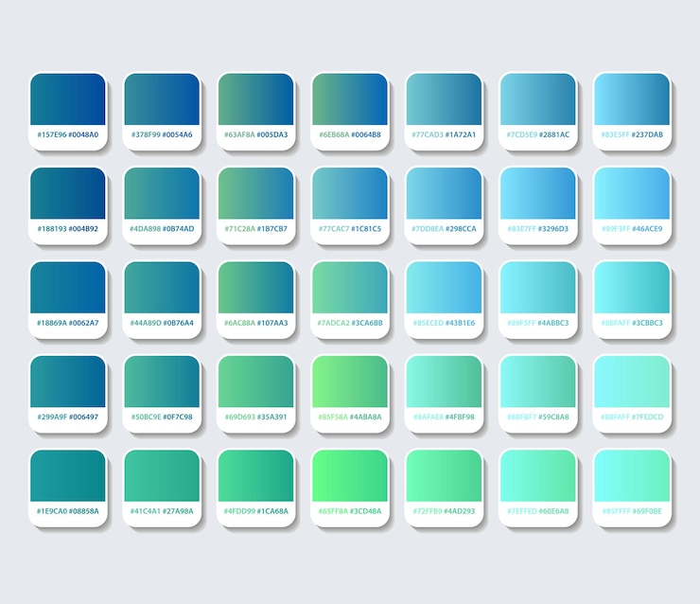Click the hex code text #378F99
The width and height of the screenshot is (700, 604).
pos(146,134)
